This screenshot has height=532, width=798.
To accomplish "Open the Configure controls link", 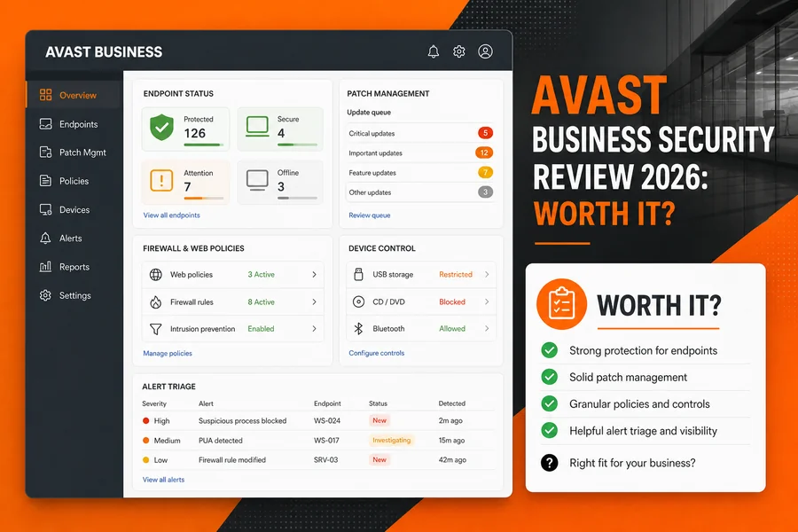I will point(377,353).
